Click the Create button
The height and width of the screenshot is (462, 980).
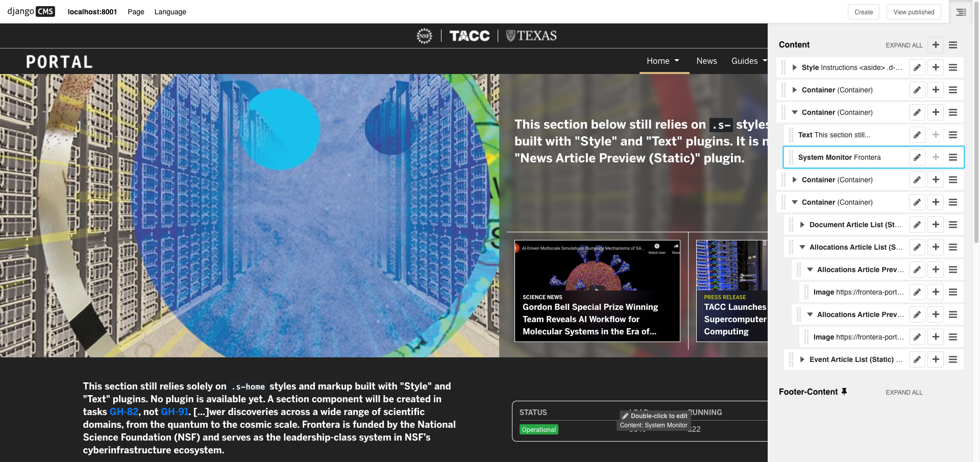864,12
